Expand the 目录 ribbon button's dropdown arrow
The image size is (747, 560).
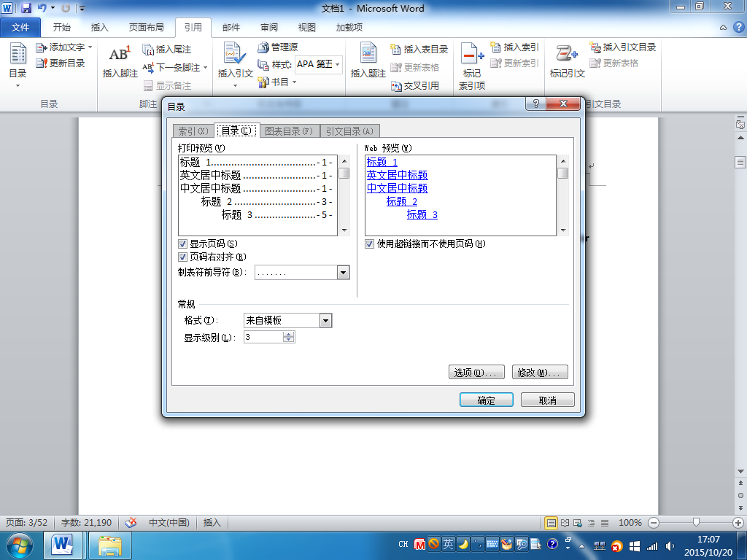[x=18, y=86]
